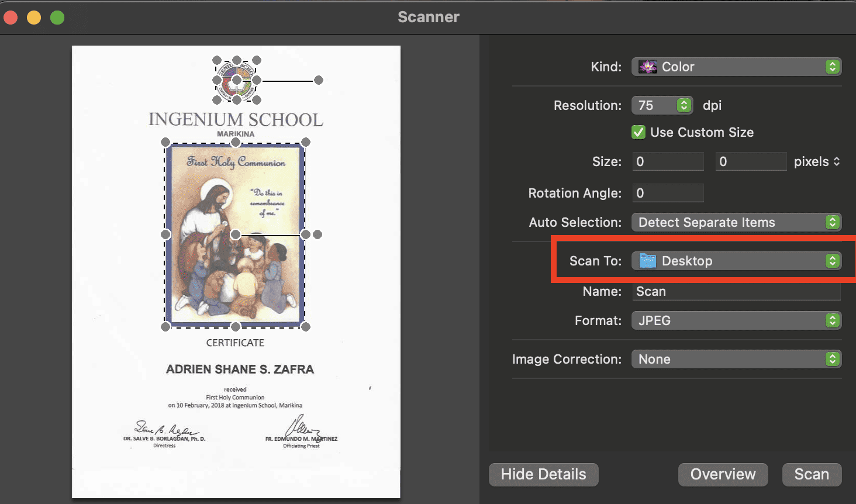Click the Hide Details button
The image size is (856, 504).
point(543,474)
